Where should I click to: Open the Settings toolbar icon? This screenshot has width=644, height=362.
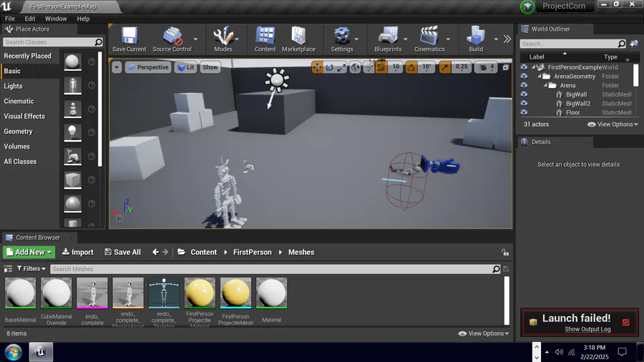342,39
